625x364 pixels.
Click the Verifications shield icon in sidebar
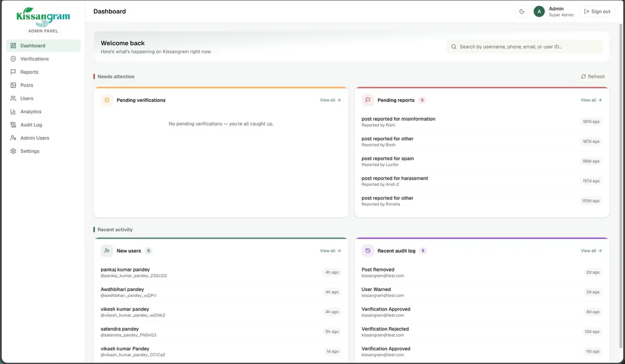pyautogui.click(x=13, y=59)
